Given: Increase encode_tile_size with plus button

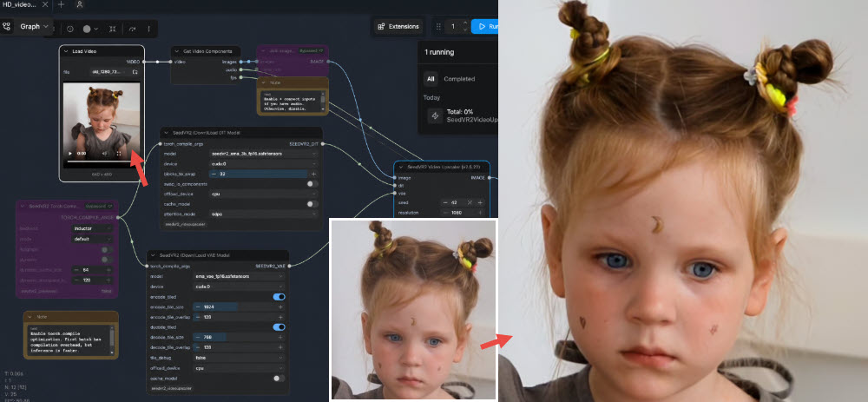Looking at the screenshot, I should (280, 306).
